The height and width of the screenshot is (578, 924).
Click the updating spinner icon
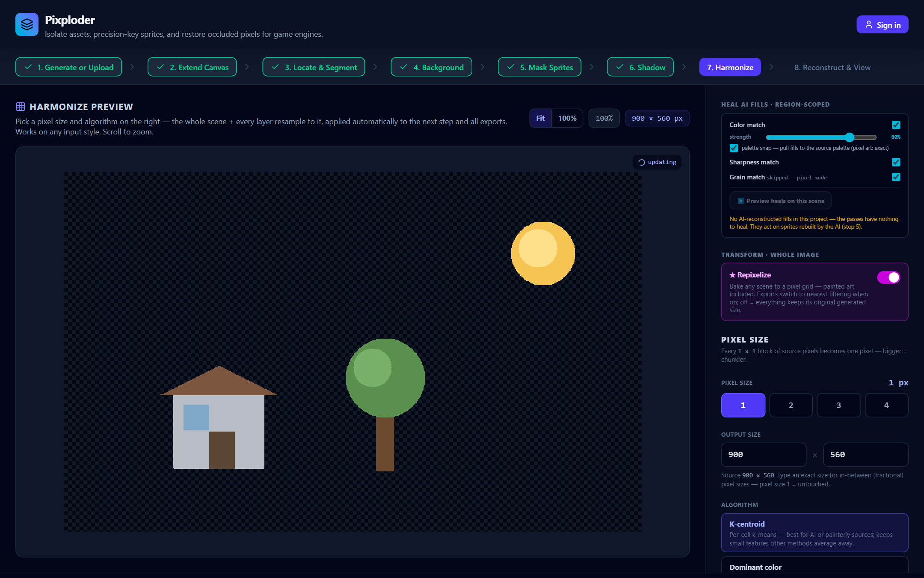click(642, 162)
